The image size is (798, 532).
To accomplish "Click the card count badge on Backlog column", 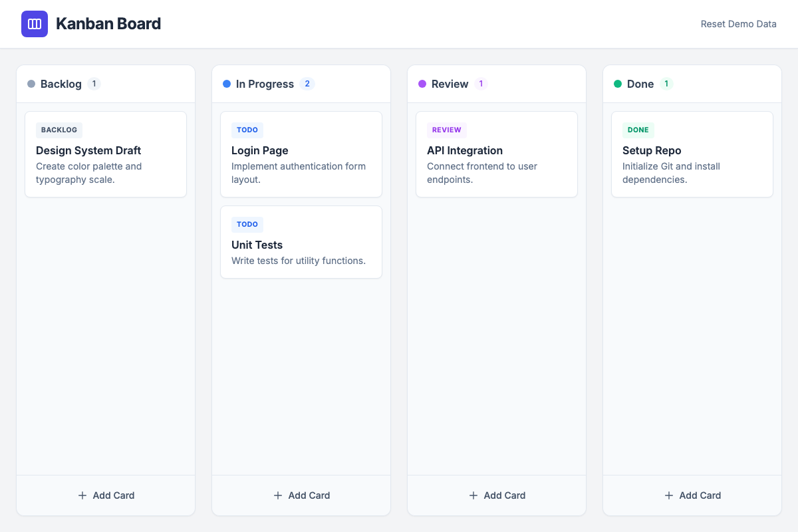I will (94, 84).
